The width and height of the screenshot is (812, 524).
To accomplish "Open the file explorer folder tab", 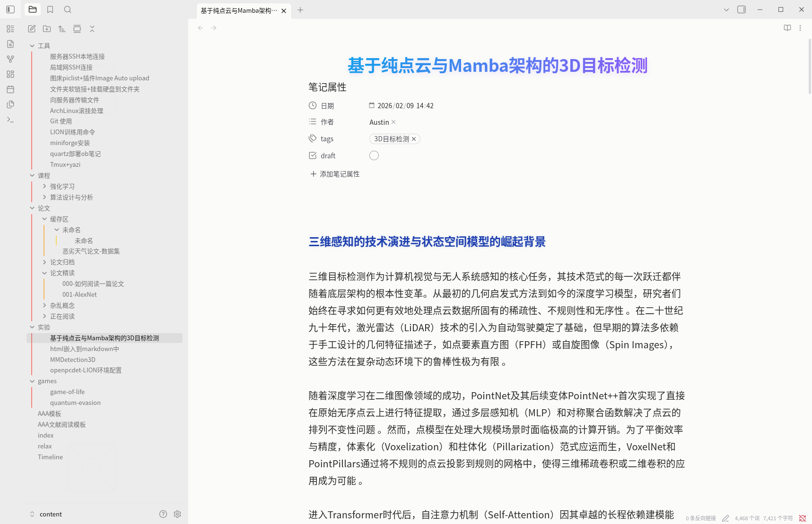I will 33,9.
